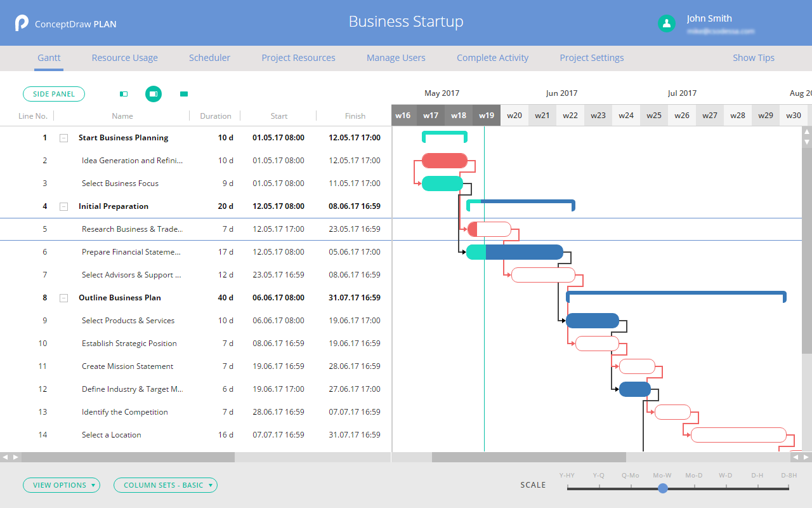The image size is (812, 508).
Task: Select the Establish Strategic Position task name
Action: (x=129, y=344)
